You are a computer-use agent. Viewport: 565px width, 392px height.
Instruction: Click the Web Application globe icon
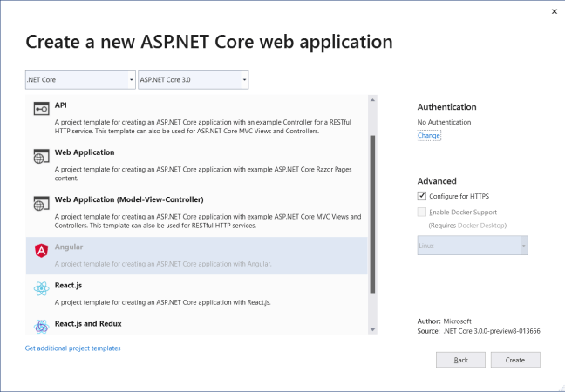pos(41,157)
